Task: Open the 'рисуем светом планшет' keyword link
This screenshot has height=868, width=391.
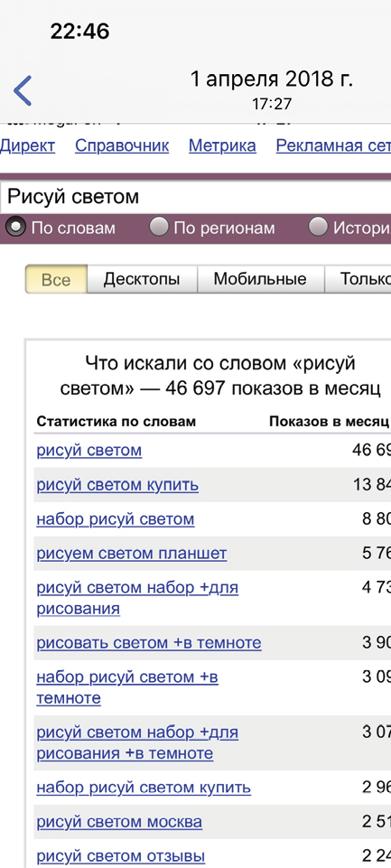Action: (x=132, y=554)
